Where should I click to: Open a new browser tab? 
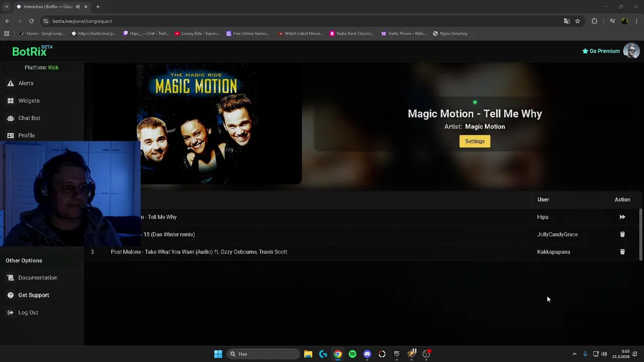pos(98,7)
